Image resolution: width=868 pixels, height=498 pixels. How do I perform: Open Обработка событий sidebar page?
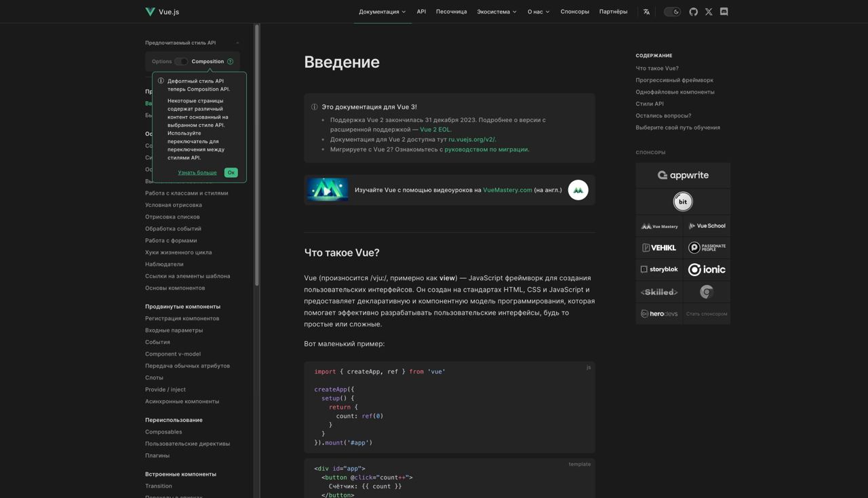tap(173, 229)
